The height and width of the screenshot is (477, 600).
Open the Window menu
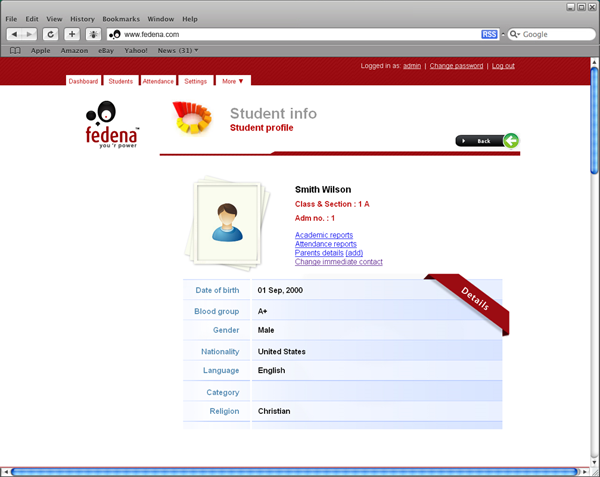pyautogui.click(x=161, y=19)
